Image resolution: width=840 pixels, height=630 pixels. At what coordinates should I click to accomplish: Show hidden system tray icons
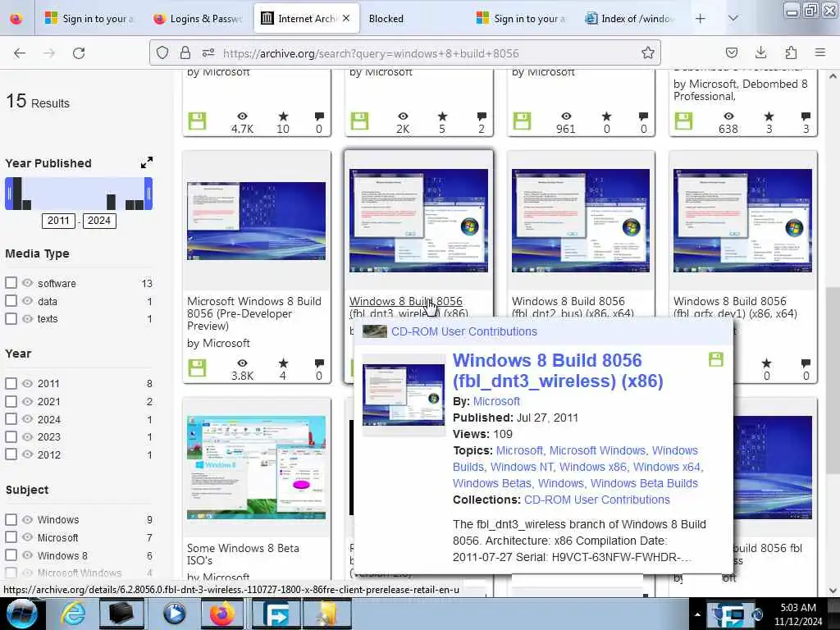[697, 614]
